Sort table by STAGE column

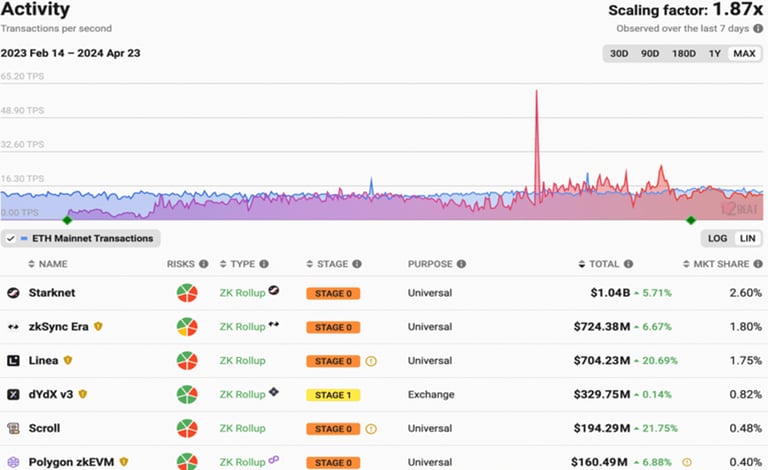(328, 264)
